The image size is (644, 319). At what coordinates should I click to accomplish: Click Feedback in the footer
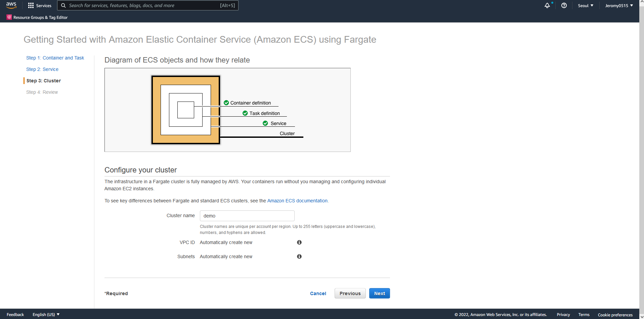(x=15, y=315)
